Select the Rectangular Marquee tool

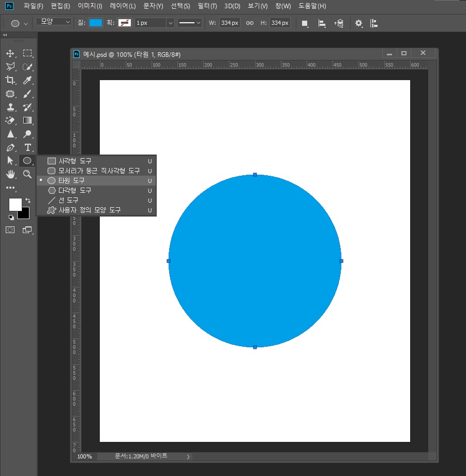[27, 53]
